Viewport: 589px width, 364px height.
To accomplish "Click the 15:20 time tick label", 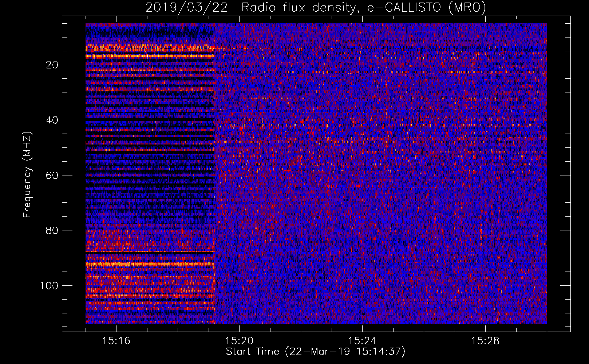I will pyautogui.click(x=239, y=341).
